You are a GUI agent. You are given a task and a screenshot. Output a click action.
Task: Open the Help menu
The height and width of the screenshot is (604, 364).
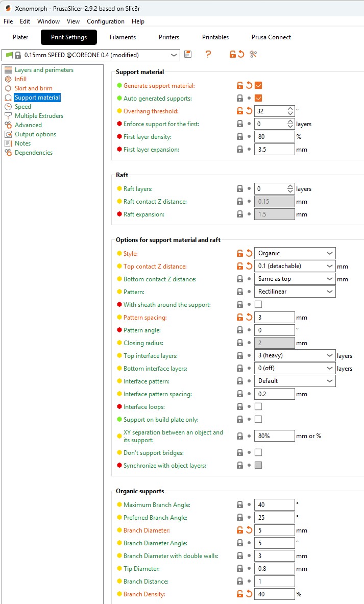(x=138, y=21)
